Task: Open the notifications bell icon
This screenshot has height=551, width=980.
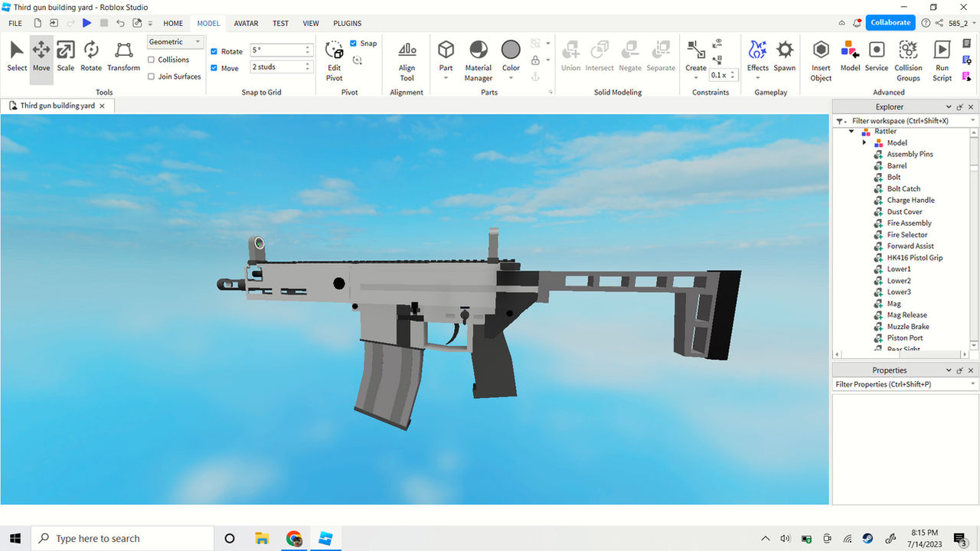Action: click(857, 23)
